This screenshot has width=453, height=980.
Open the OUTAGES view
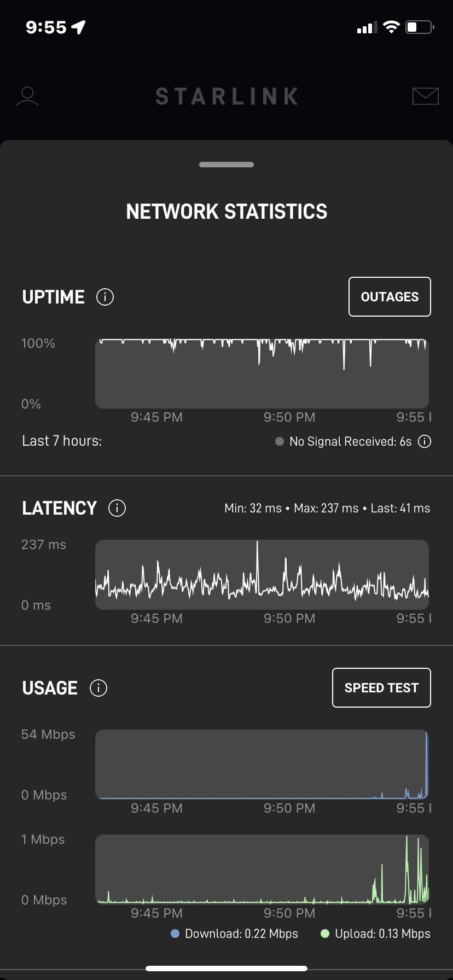[390, 297]
